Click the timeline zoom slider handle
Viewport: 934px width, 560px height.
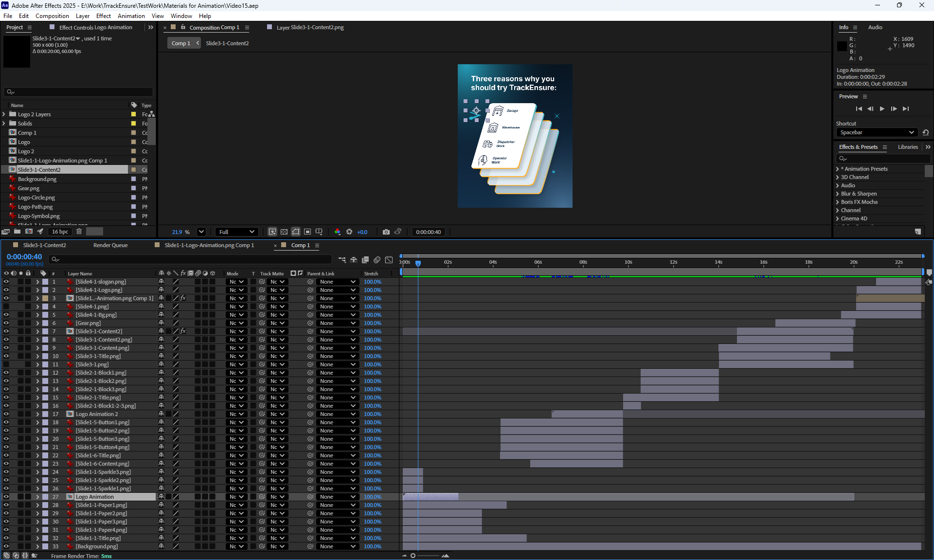coord(413,556)
